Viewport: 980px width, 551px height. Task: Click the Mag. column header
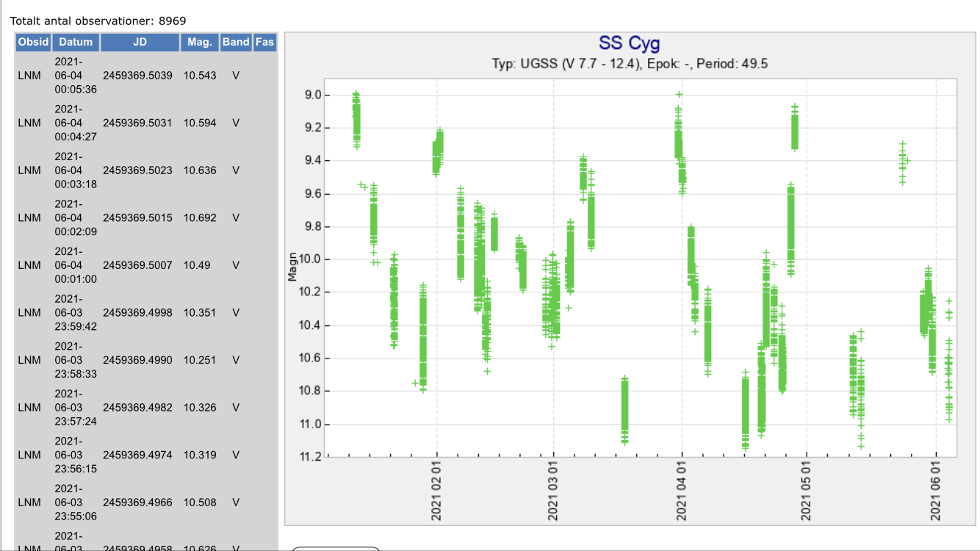pos(199,42)
